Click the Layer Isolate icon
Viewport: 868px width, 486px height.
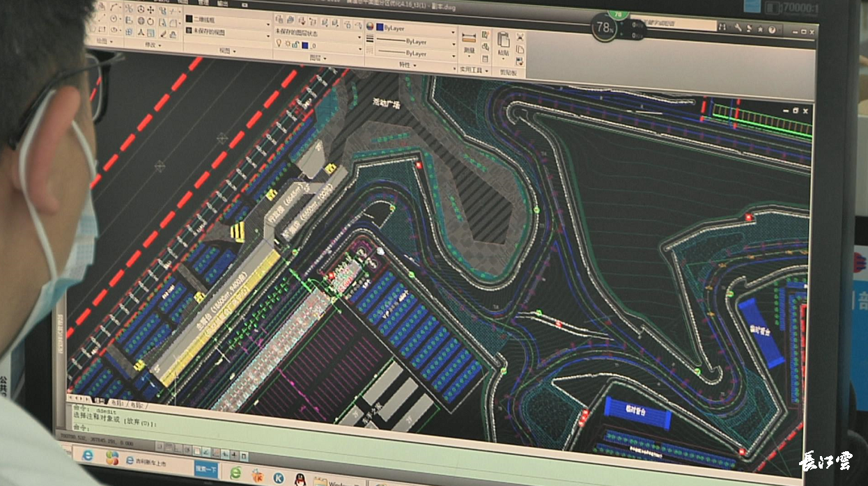326,22
